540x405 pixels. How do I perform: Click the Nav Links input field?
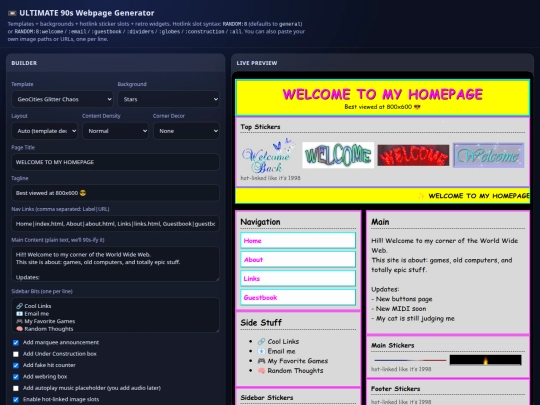click(x=115, y=224)
